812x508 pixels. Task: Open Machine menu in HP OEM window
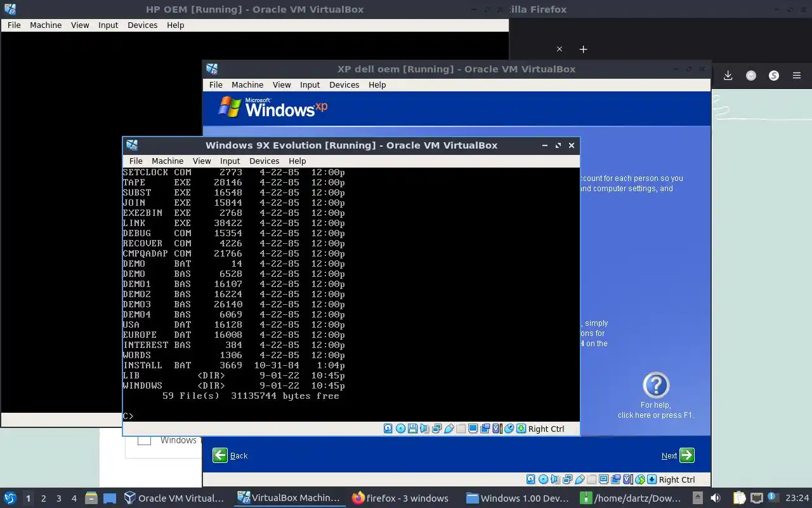[46, 25]
